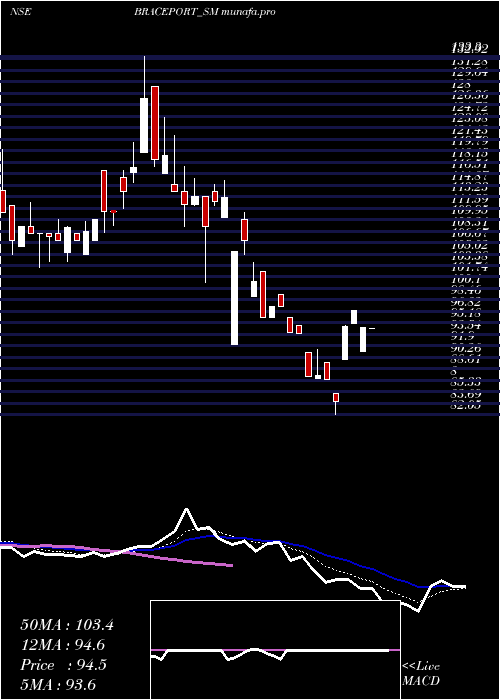Screen dimensions: 500x700
Task: Click the 83.69 price axis label
Action: pyautogui.click(x=468, y=395)
